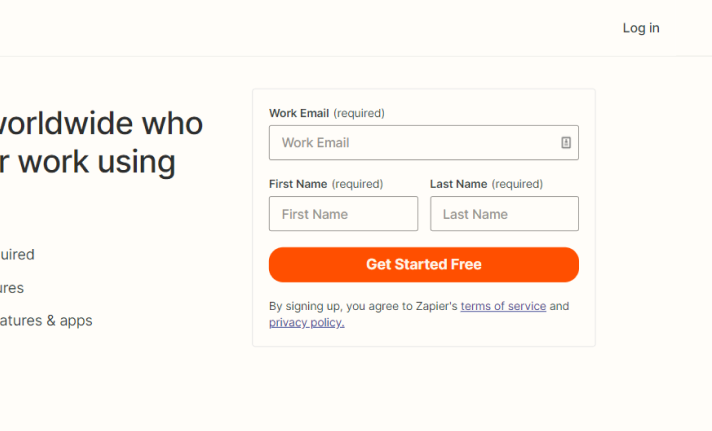Focus the Work Email input field
The height and width of the screenshot is (431, 712).
(x=424, y=143)
